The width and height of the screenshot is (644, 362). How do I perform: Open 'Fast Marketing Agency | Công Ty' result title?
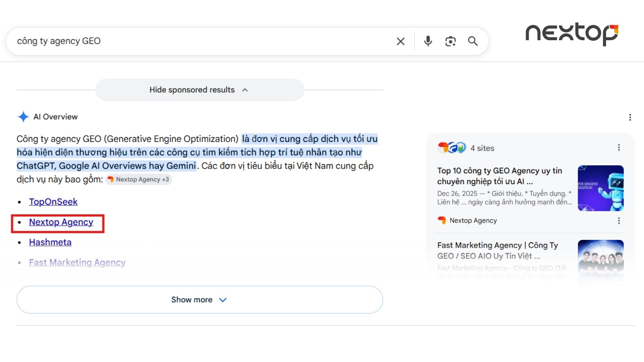498,250
